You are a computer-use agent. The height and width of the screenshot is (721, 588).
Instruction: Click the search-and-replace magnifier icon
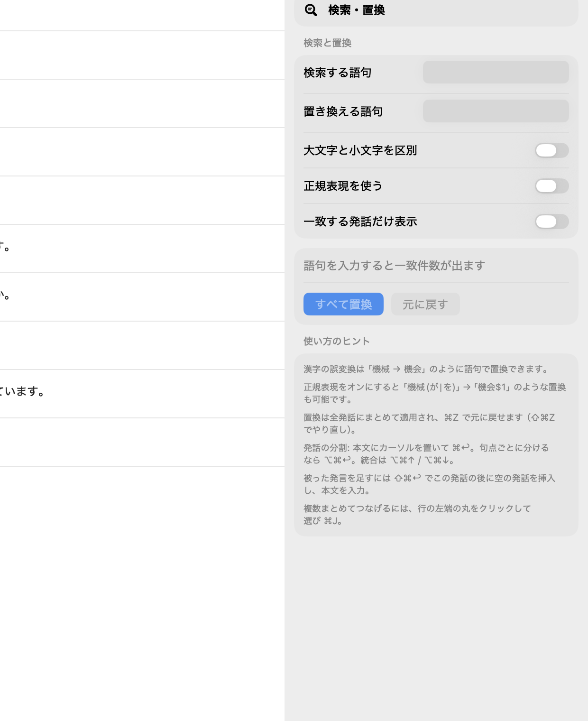click(311, 10)
